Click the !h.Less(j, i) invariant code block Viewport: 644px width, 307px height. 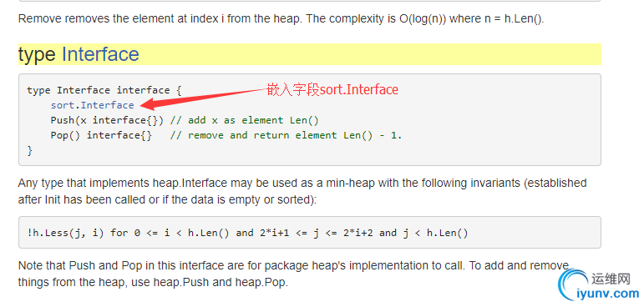pyautogui.click(x=310, y=232)
